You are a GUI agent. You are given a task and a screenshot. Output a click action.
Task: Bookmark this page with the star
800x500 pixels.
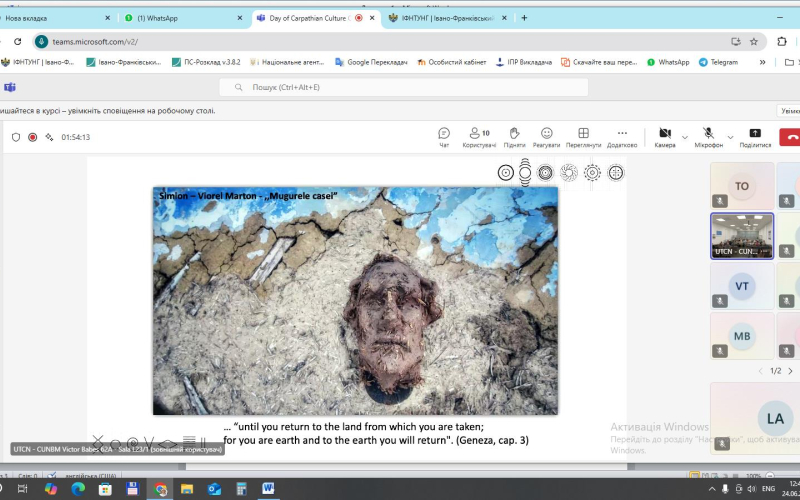754,42
